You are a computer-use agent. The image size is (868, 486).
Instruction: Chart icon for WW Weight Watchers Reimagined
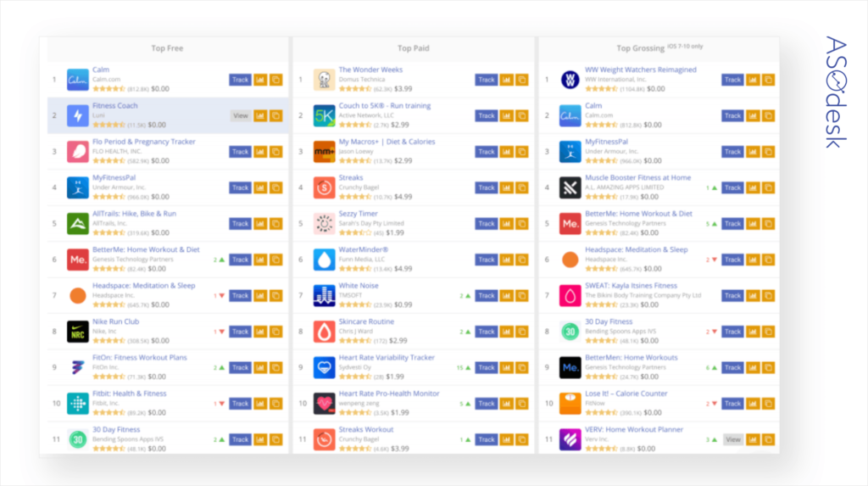(x=753, y=80)
